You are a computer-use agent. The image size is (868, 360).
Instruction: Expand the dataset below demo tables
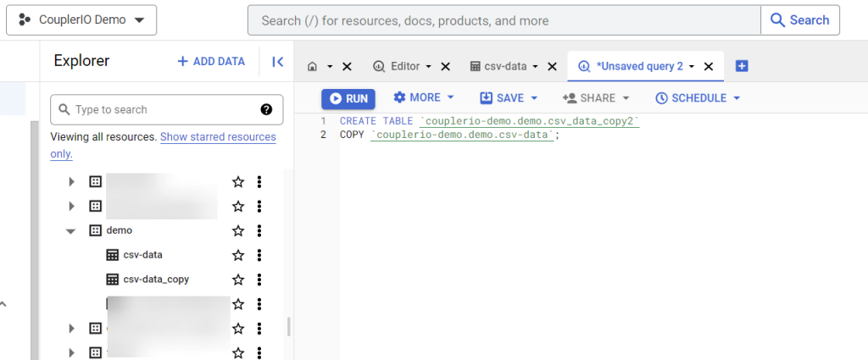pos(71,329)
